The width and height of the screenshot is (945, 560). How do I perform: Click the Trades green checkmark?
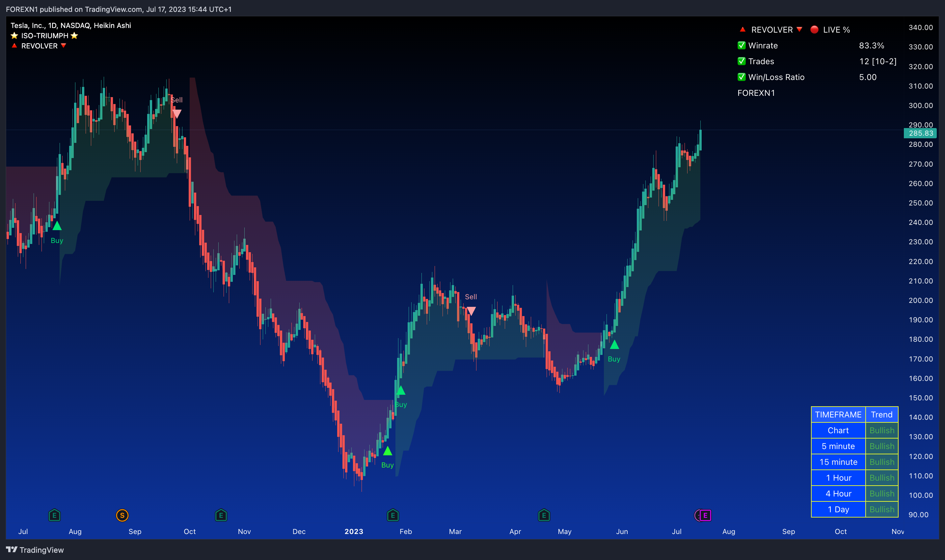(x=742, y=61)
